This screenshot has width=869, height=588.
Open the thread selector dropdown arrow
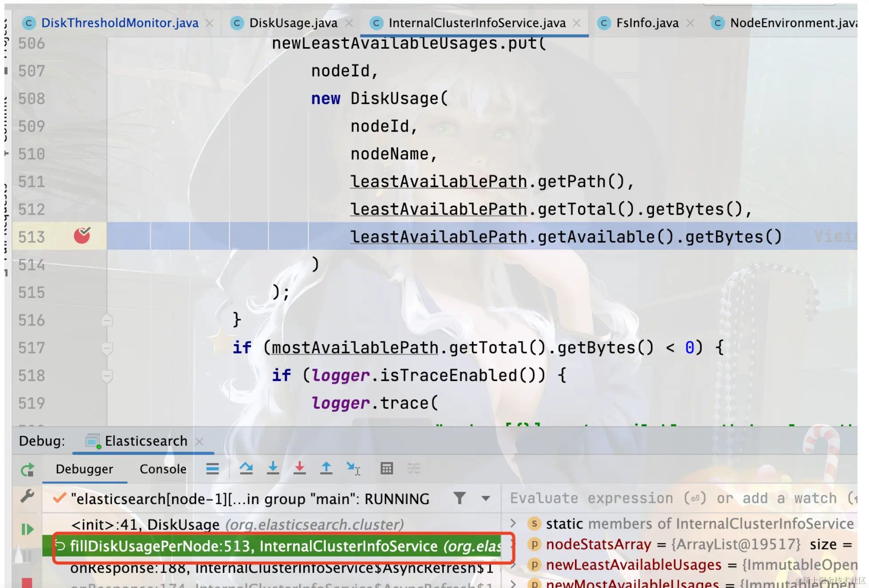coord(486,498)
